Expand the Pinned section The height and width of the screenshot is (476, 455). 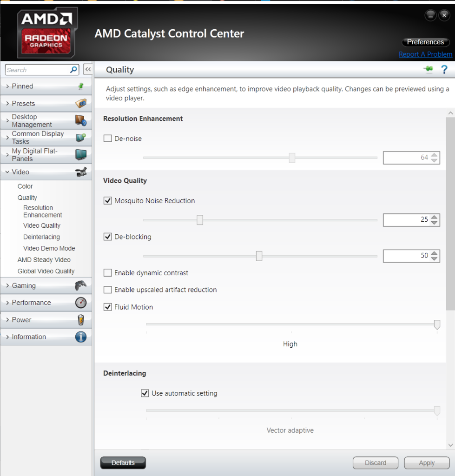7,86
